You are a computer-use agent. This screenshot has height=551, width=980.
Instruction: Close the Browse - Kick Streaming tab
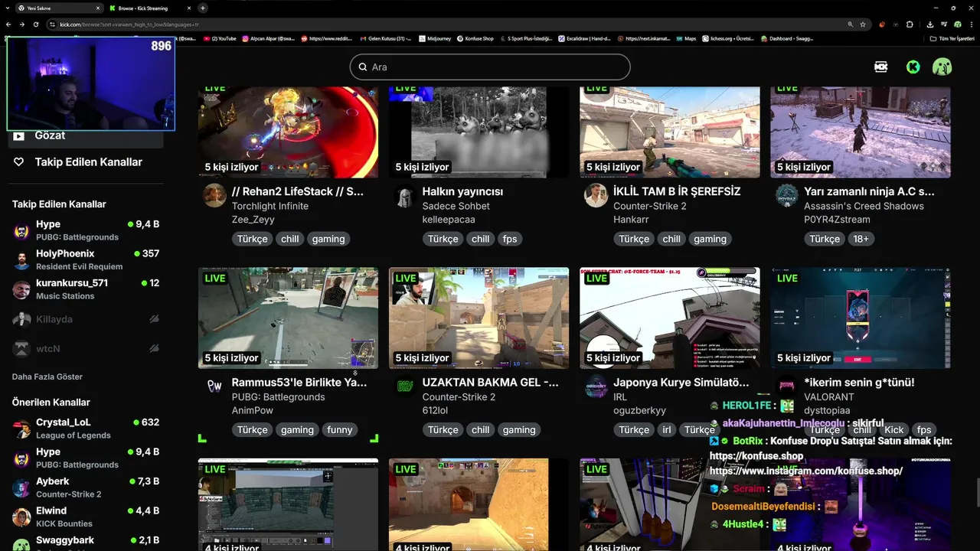(188, 8)
